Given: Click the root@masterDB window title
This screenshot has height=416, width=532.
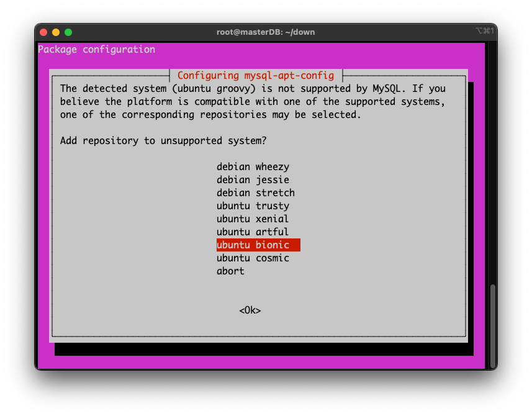Looking at the screenshot, I should (266, 32).
